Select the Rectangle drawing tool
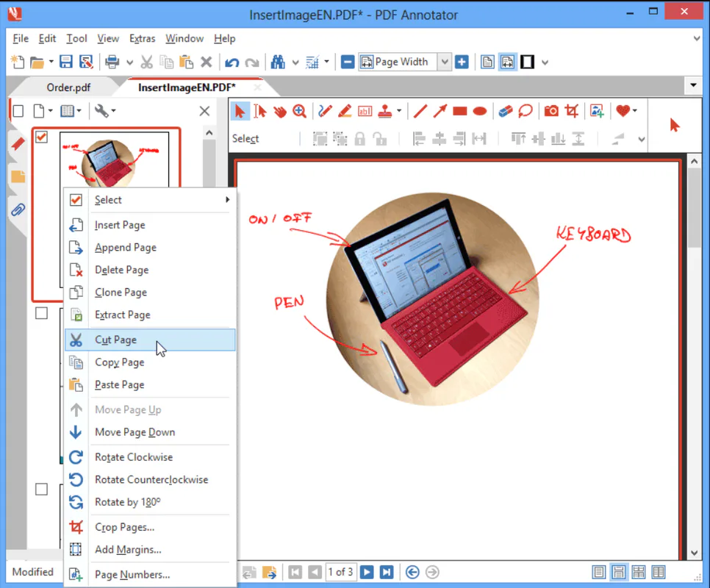This screenshot has height=588, width=710. (x=459, y=110)
